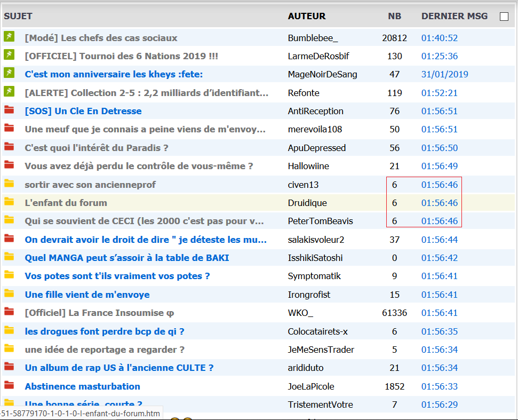
Task: Click the SUJET column header
Action: coord(18,16)
